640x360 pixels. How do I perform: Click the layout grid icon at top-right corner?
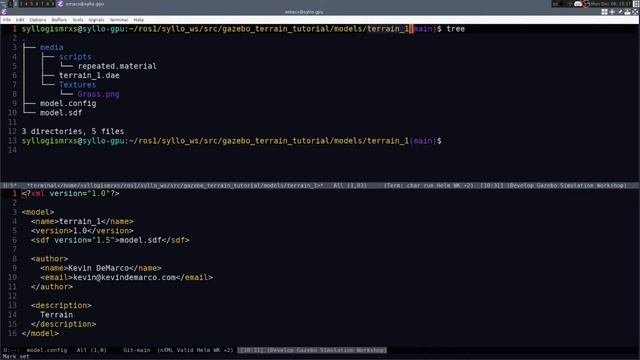pos(636,4)
